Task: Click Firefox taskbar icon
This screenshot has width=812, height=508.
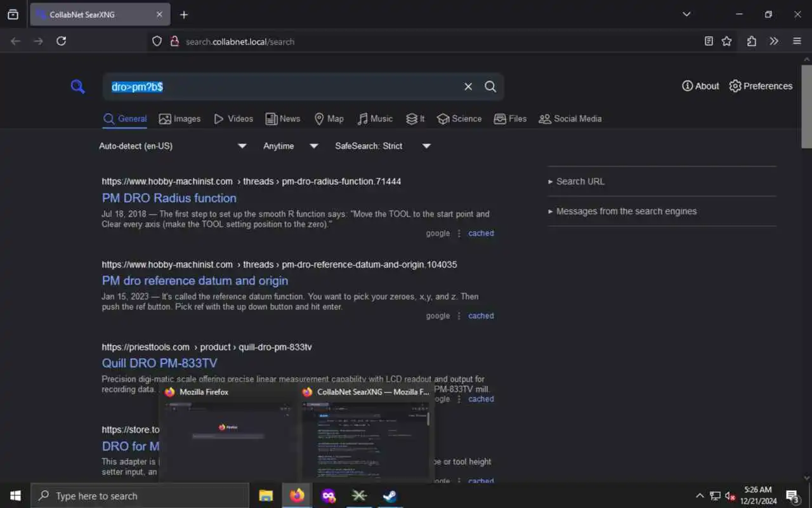Action: click(x=297, y=496)
